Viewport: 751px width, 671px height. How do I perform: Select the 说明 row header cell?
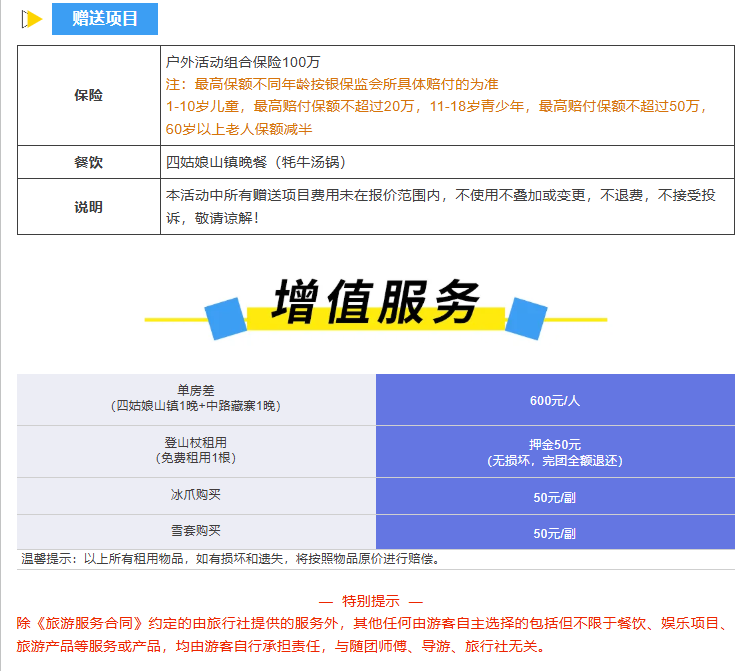tap(88, 207)
